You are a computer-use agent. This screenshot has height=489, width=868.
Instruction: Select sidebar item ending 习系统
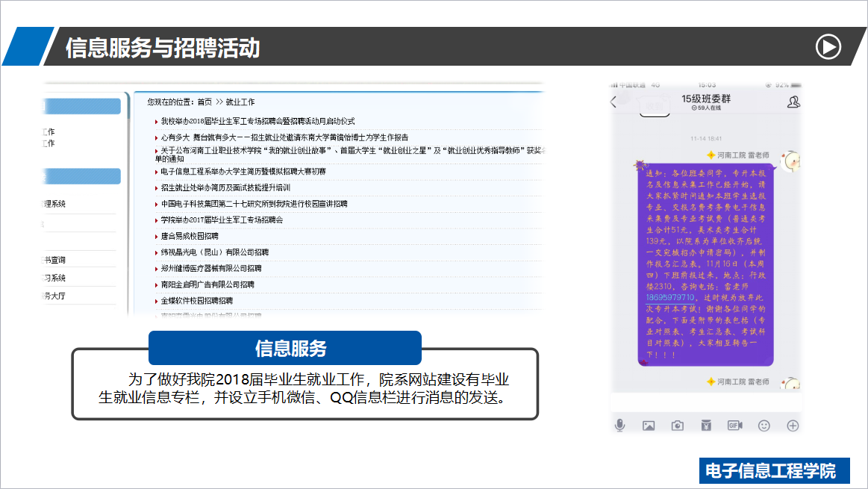coord(54,278)
